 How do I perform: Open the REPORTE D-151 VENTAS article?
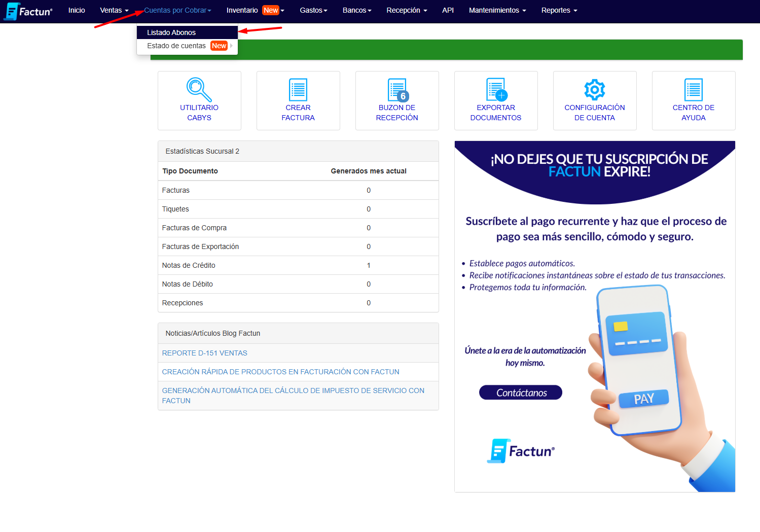click(x=205, y=353)
